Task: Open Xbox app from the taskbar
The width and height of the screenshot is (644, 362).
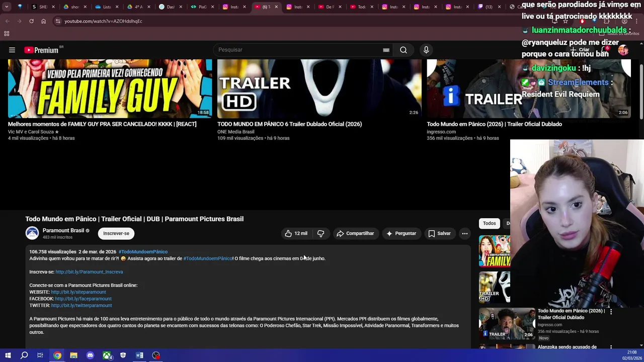Action: [x=107, y=355]
